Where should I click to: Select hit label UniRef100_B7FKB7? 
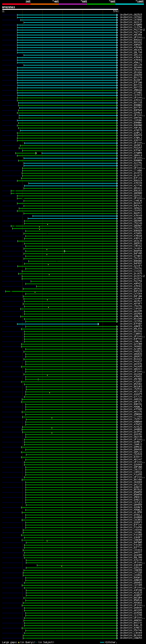pos(131,324)
